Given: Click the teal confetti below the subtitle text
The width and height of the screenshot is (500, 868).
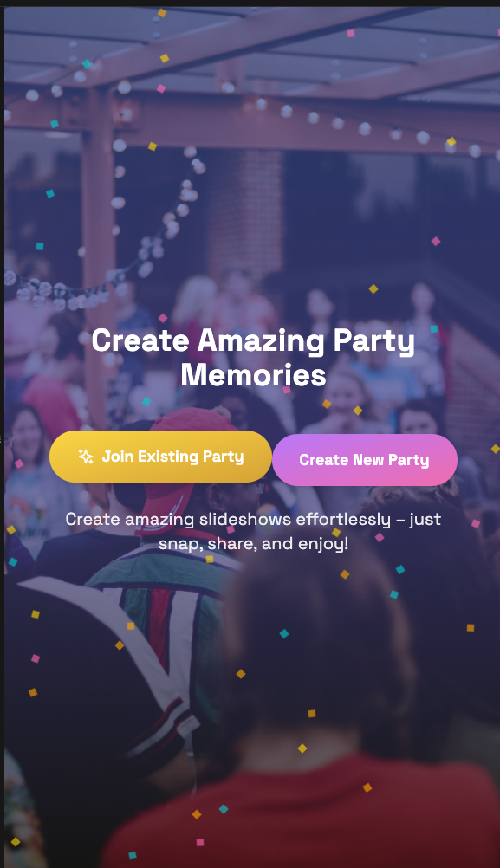Looking at the screenshot, I should 399,569.
